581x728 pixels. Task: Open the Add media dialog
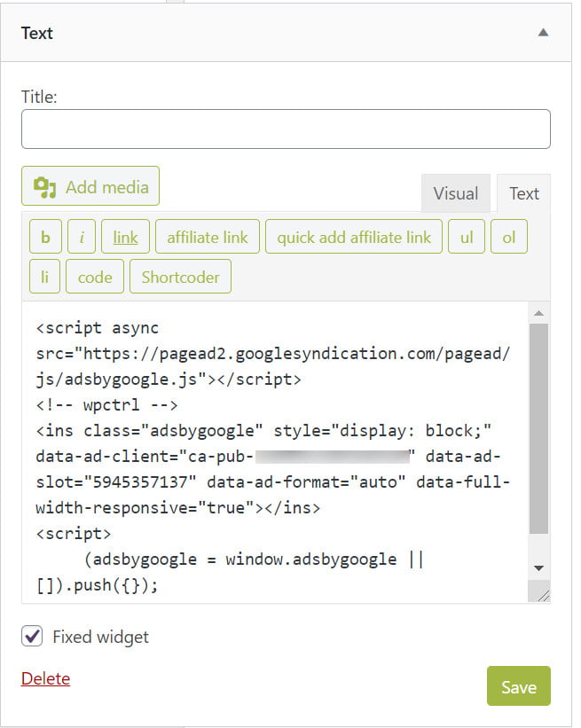(x=90, y=186)
